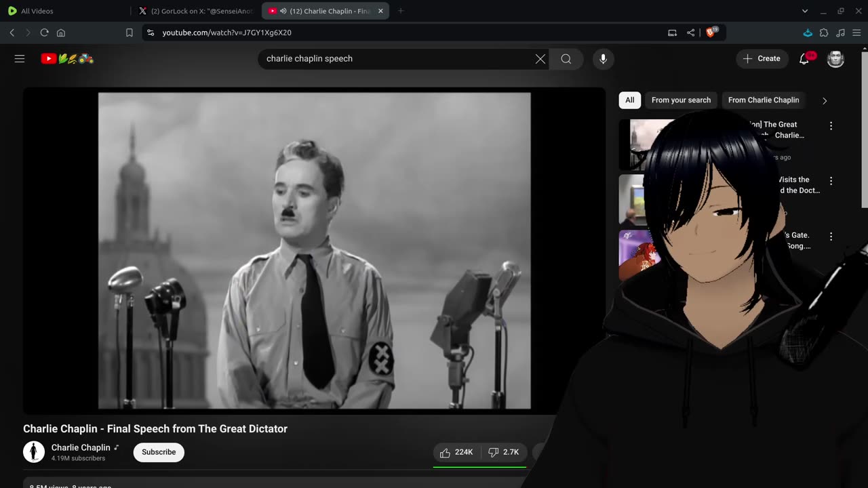The height and width of the screenshot is (488, 868).
Task: Click the Create button
Action: 762,59
